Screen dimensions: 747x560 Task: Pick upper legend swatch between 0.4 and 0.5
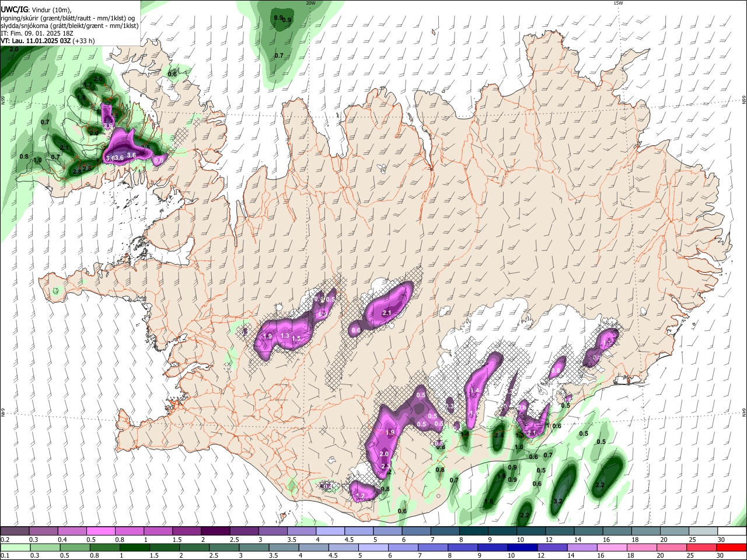[72, 531]
